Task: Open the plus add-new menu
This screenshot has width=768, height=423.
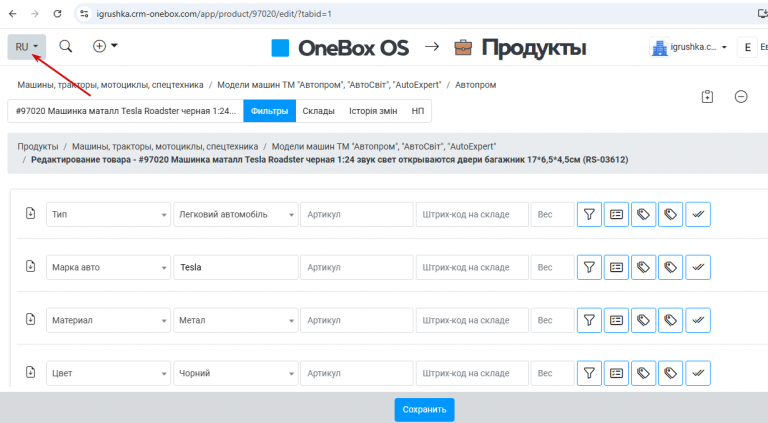Action: pos(105,46)
